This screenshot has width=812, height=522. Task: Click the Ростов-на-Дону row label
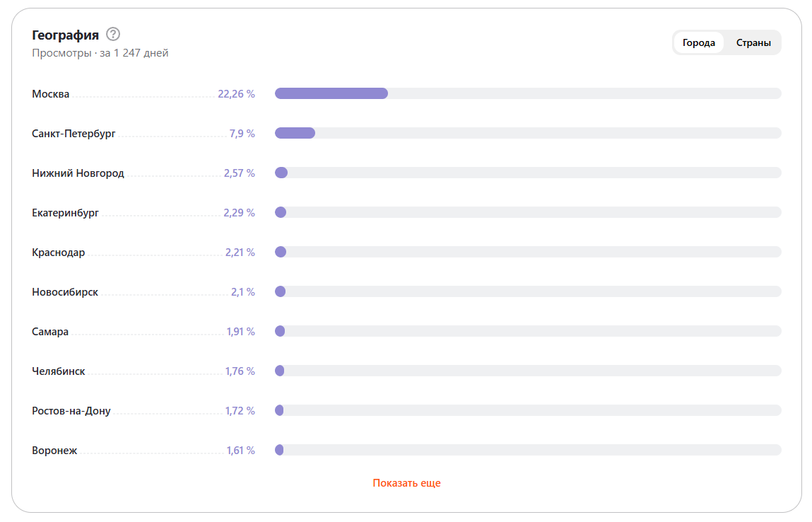(71, 411)
